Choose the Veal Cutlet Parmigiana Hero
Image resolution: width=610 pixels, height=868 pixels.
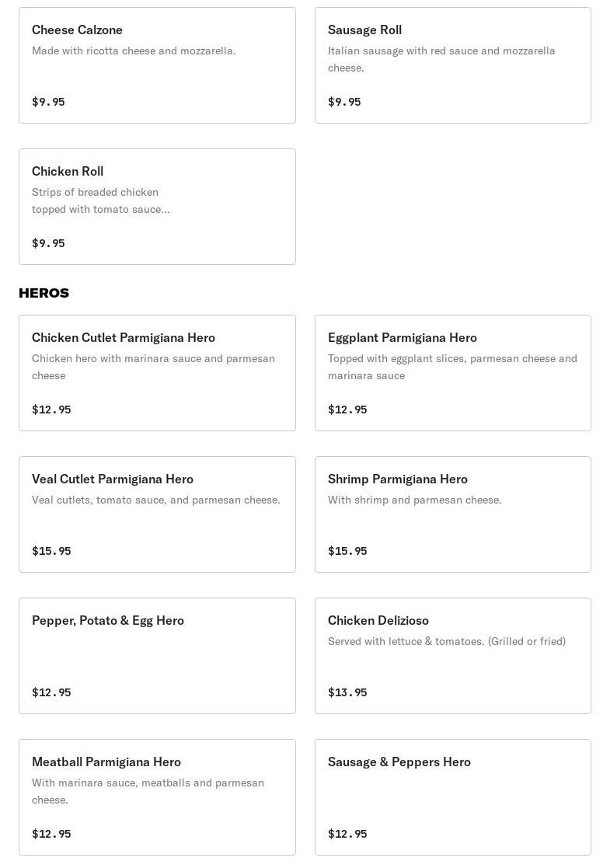pos(157,514)
